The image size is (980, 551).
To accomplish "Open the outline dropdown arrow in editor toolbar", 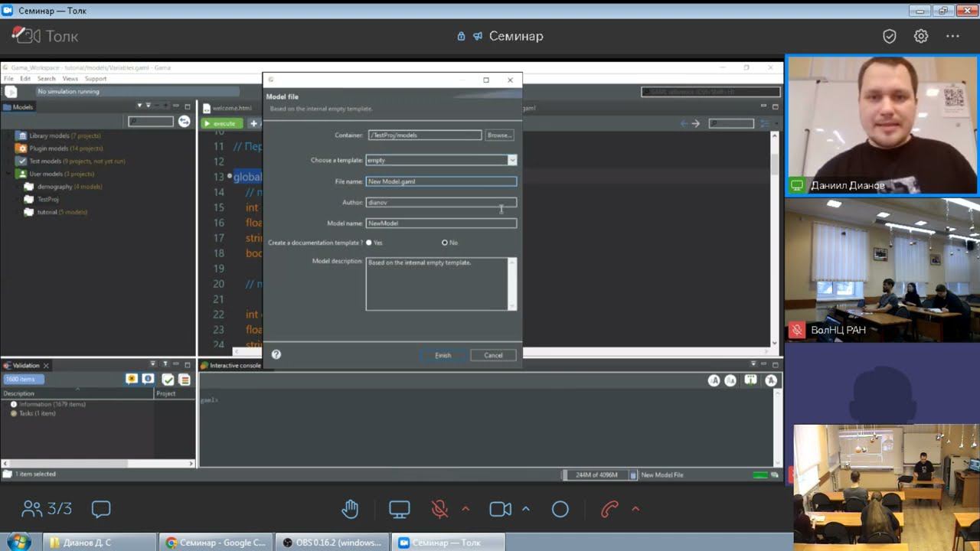I will point(776,123).
